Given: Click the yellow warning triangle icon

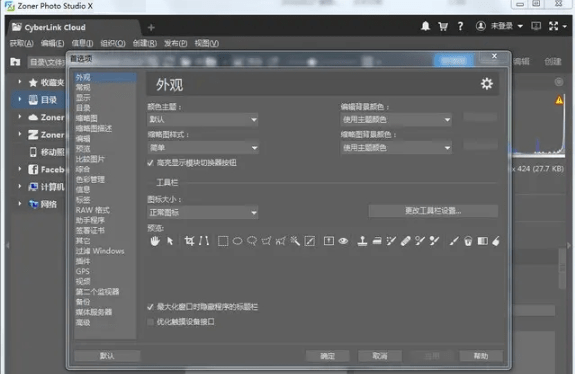Looking at the screenshot, I should click(x=559, y=100).
